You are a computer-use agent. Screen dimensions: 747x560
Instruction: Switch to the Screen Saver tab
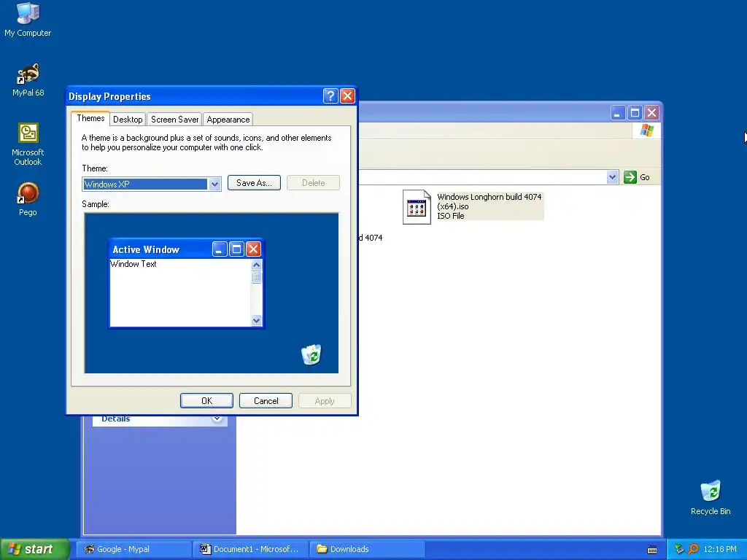click(174, 120)
